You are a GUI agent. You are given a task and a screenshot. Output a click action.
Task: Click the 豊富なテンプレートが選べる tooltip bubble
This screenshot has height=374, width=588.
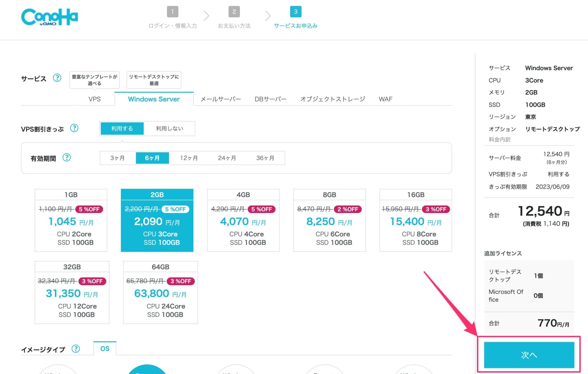tap(94, 80)
